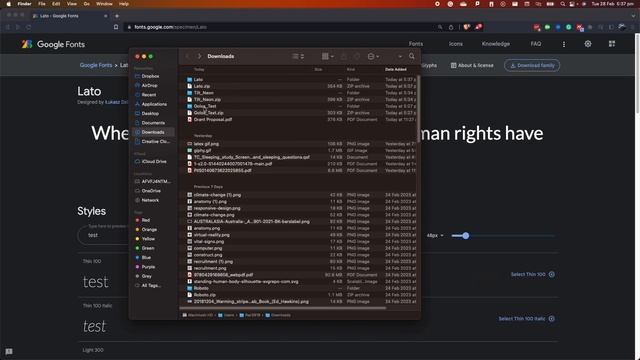Click the Download family button
Viewport: 640px width, 360px height.
pyautogui.click(x=532, y=65)
